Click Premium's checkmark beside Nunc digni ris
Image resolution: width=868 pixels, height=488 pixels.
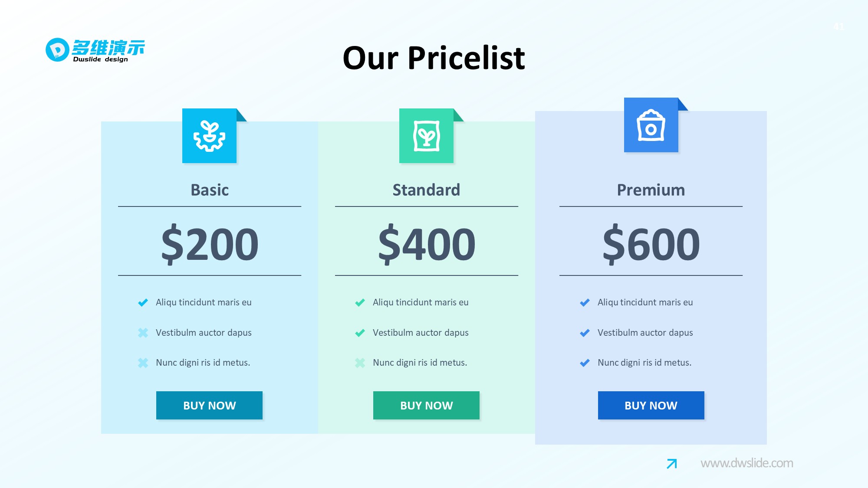(x=585, y=363)
